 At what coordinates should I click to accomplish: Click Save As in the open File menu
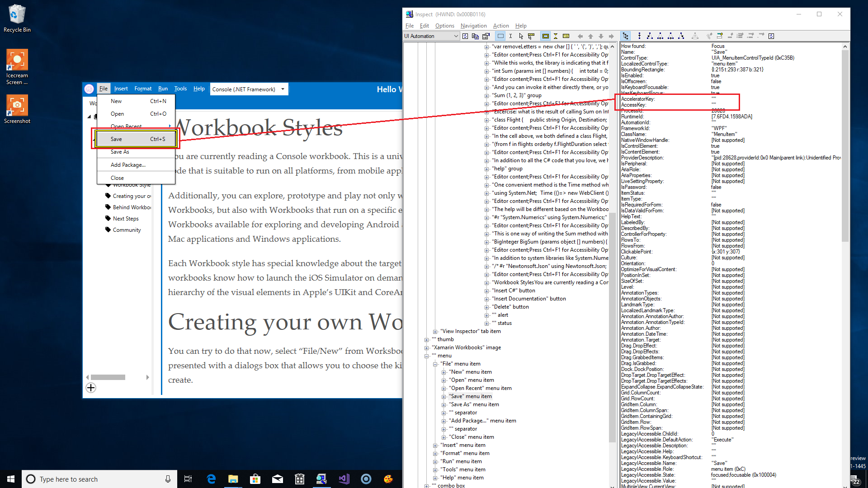point(120,151)
